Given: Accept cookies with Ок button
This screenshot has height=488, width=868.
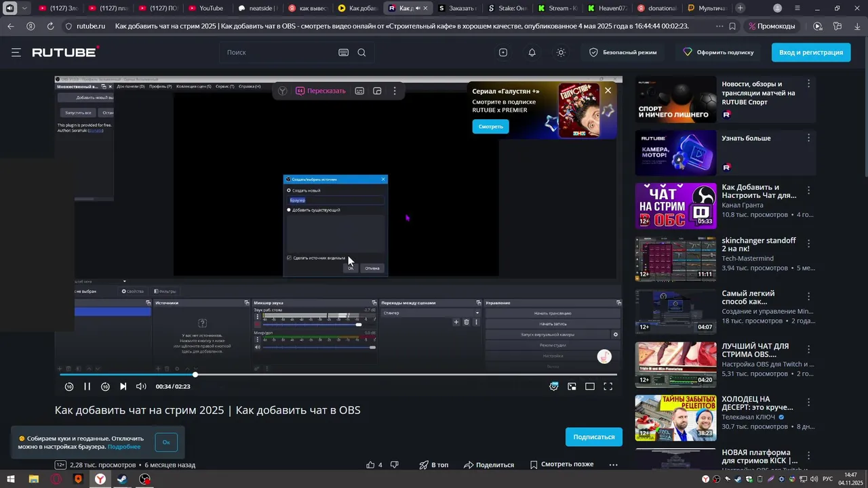Looking at the screenshot, I should [x=166, y=443].
